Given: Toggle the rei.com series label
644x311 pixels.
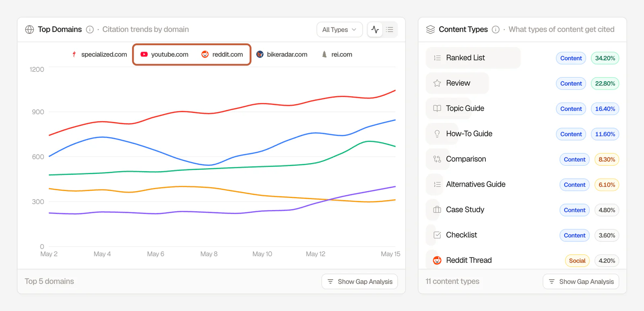Looking at the screenshot, I should [x=342, y=54].
